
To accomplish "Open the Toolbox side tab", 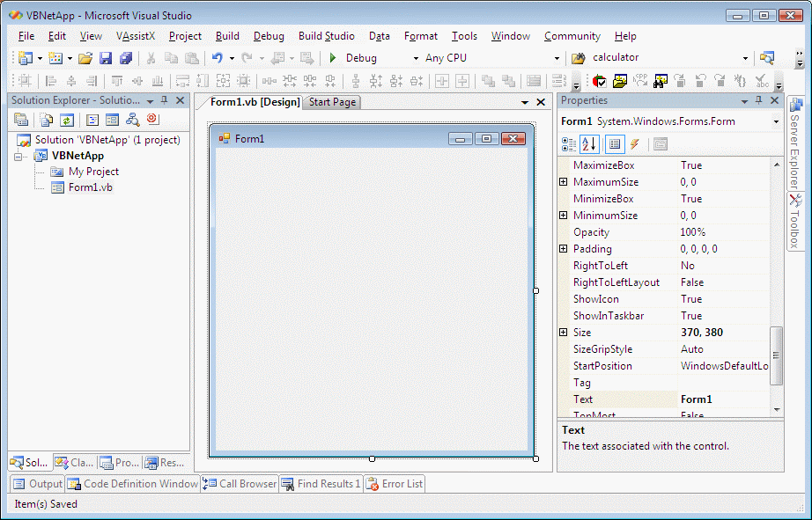I will [x=795, y=221].
